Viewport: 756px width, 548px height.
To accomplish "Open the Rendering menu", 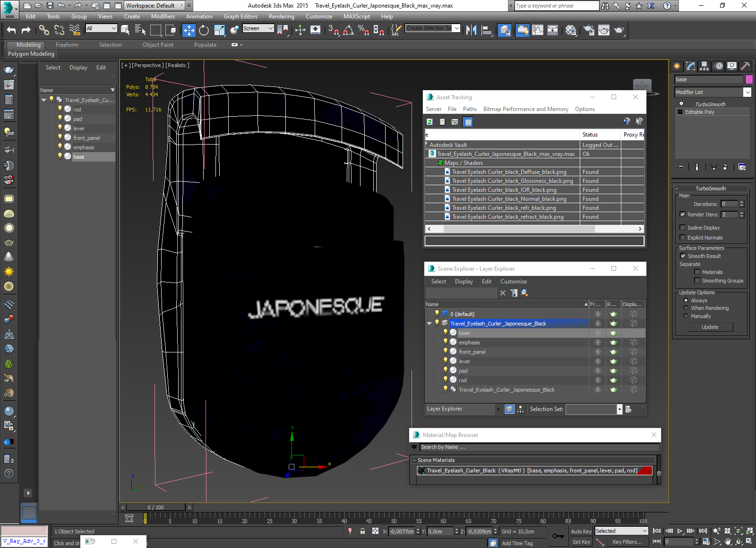I will (281, 17).
